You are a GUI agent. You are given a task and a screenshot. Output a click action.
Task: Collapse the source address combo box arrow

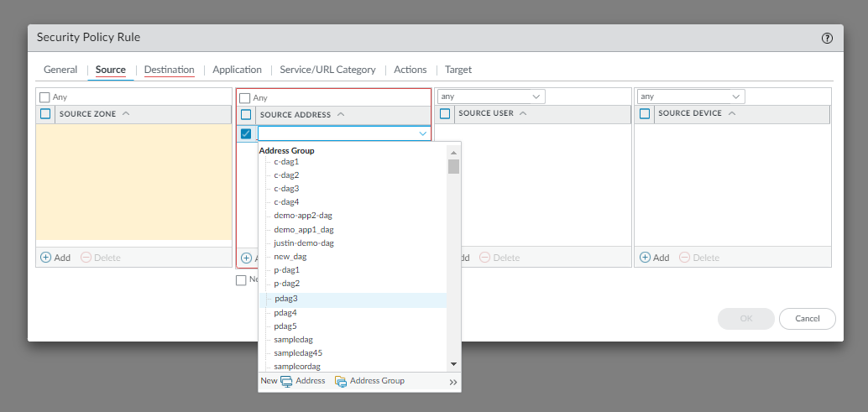[x=422, y=133]
